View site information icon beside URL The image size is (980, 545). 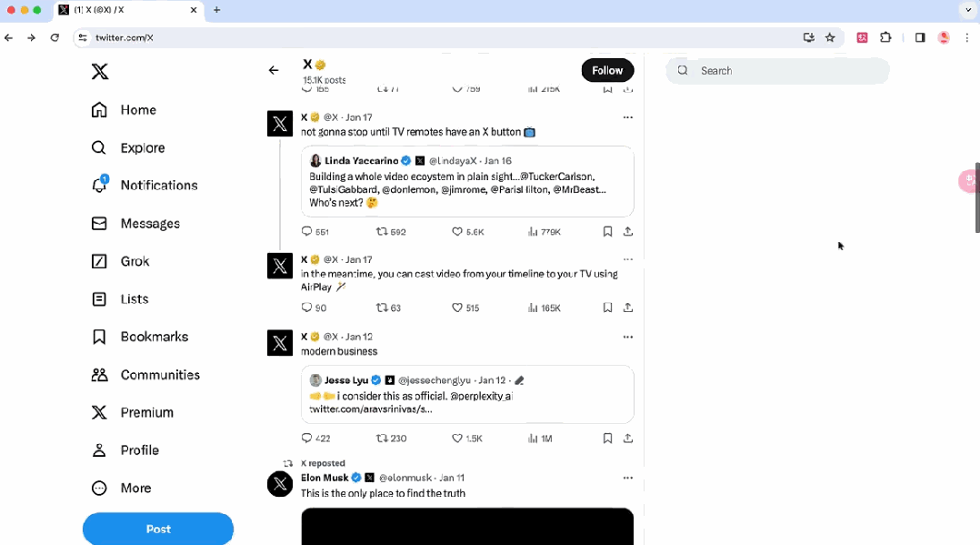(x=83, y=37)
